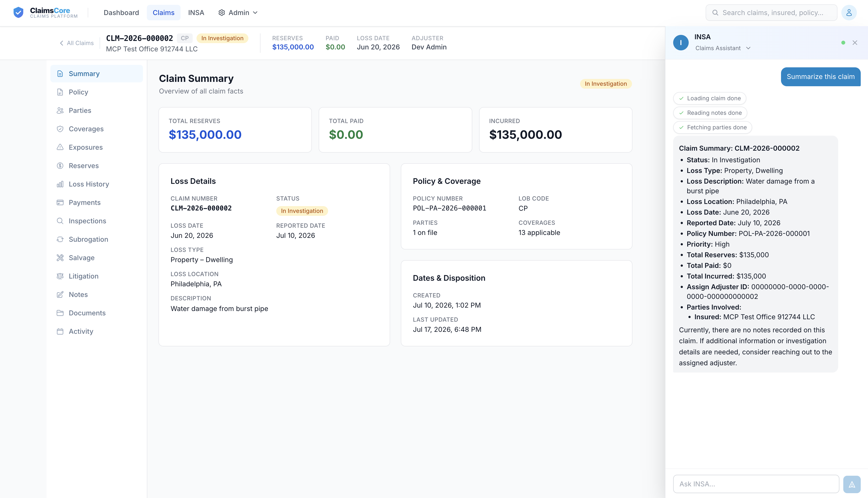This screenshot has height=498, width=868.
Task: Click the Litigation scales icon
Action: coord(60,276)
